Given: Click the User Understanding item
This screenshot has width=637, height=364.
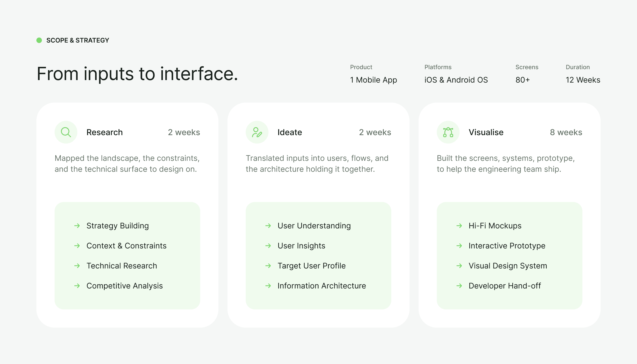Looking at the screenshot, I should [x=314, y=226].
